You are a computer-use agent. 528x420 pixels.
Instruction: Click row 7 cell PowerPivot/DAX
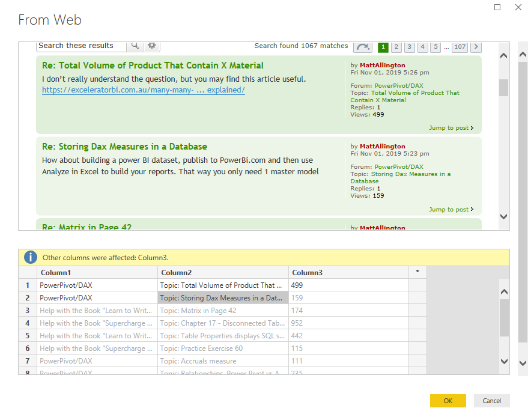97,361
